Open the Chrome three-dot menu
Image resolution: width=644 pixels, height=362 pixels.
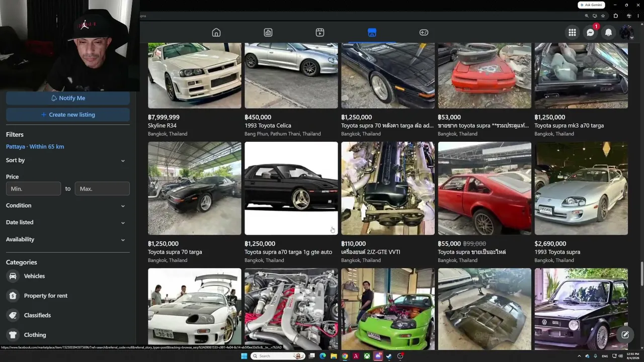tap(637, 16)
